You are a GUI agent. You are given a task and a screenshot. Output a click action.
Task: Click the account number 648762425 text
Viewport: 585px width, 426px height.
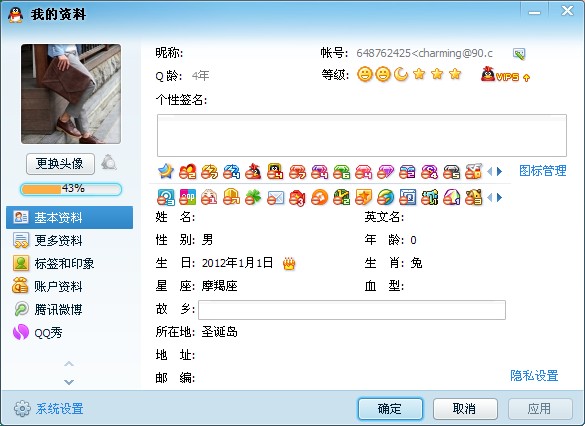tap(383, 53)
